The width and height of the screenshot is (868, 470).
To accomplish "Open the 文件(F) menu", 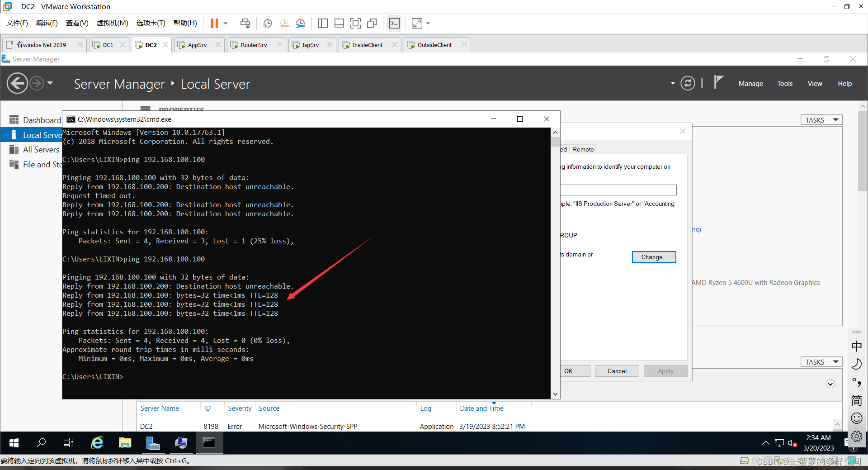I will click(x=17, y=23).
